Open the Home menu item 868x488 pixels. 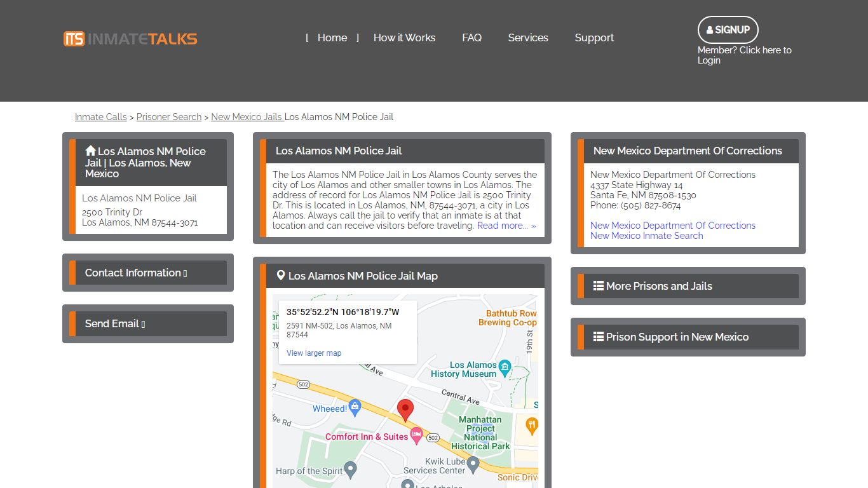[332, 37]
